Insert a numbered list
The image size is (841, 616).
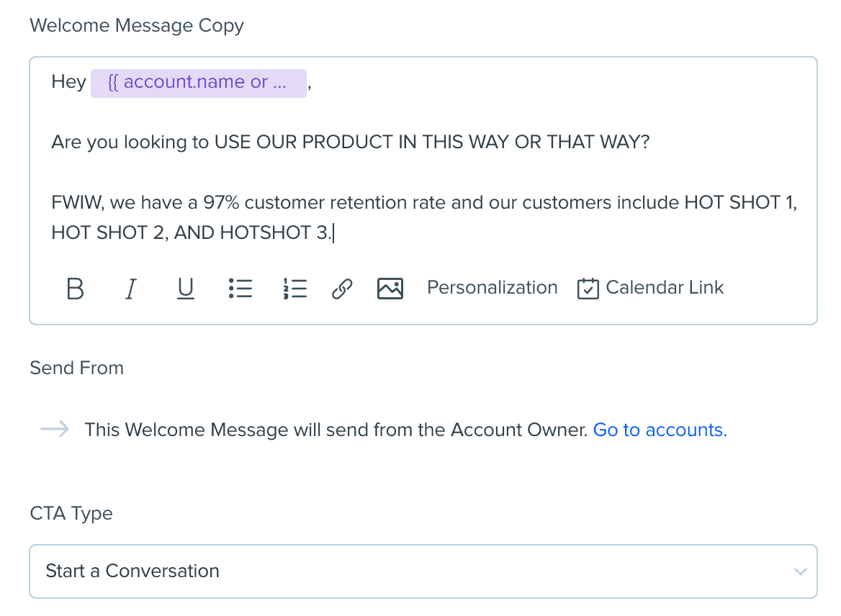point(295,289)
